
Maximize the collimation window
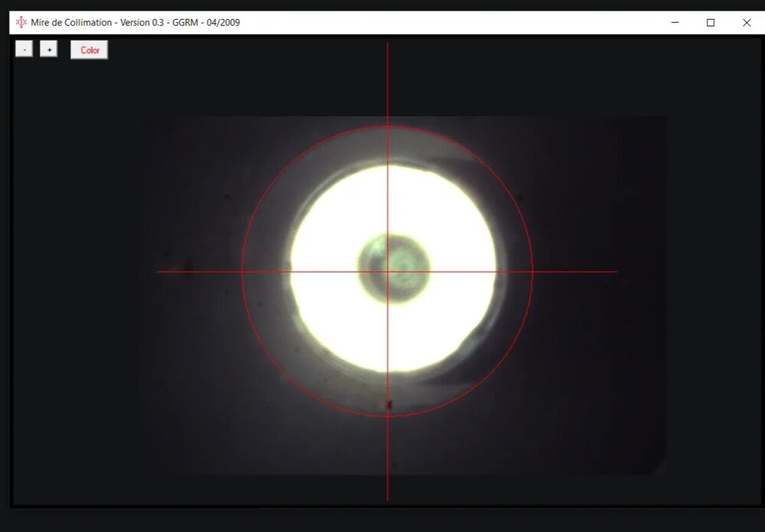(710, 23)
